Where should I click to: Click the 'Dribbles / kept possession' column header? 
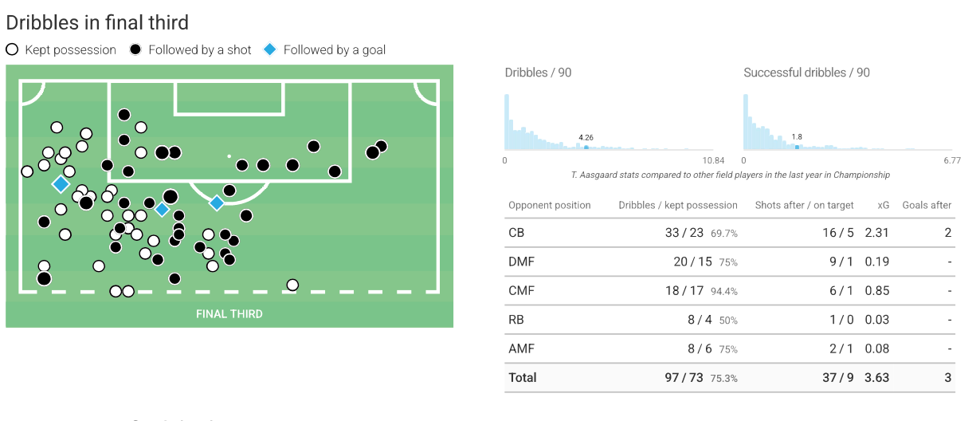click(x=678, y=205)
